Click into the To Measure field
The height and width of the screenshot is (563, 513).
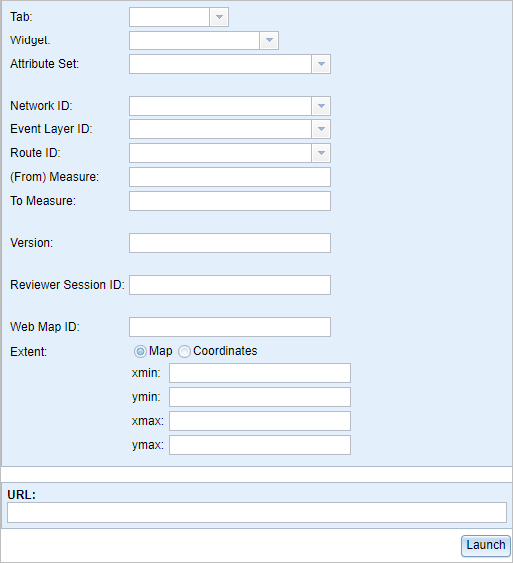pyautogui.click(x=230, y=201)
